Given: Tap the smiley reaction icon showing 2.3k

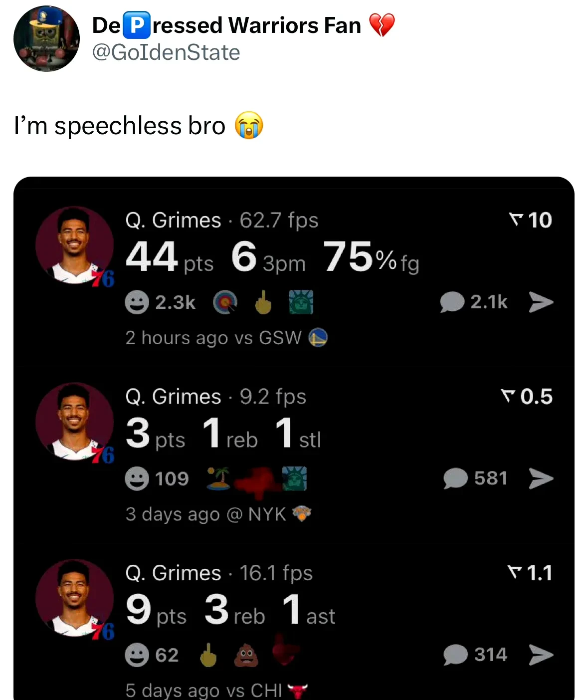Looking at the screenshot, I should (137, 302).
